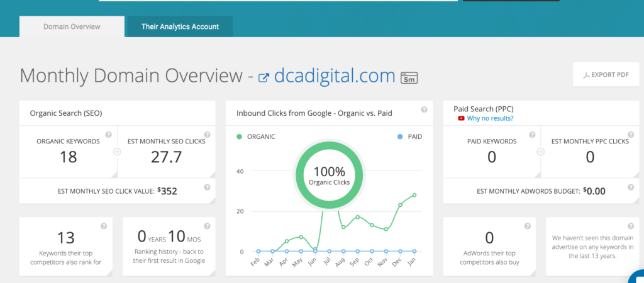Open help icon for Paid Keywords

click(x=532, y=135)
